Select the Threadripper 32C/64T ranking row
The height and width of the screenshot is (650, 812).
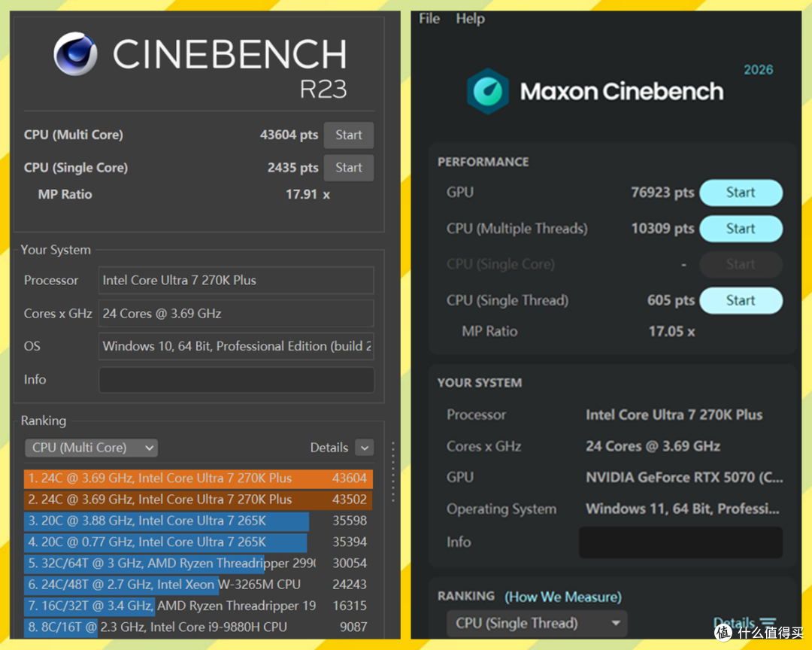pos(198,563)
